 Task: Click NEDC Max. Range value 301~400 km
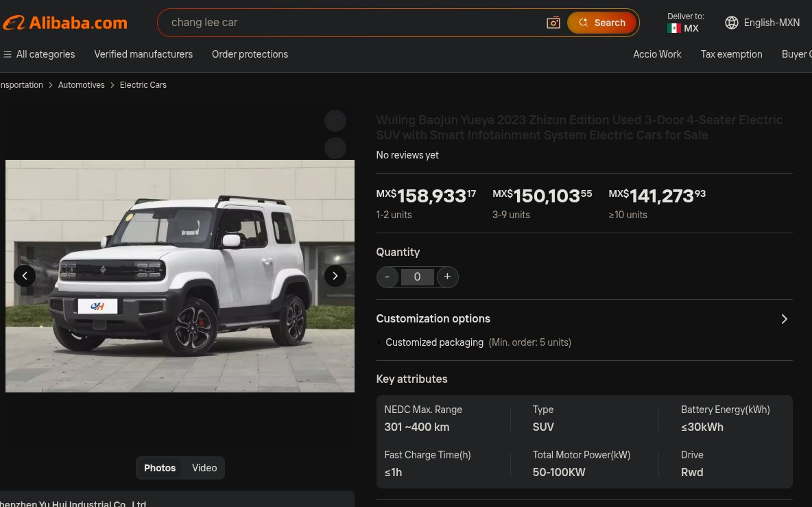pyautogui.click(x=417, y=427)
